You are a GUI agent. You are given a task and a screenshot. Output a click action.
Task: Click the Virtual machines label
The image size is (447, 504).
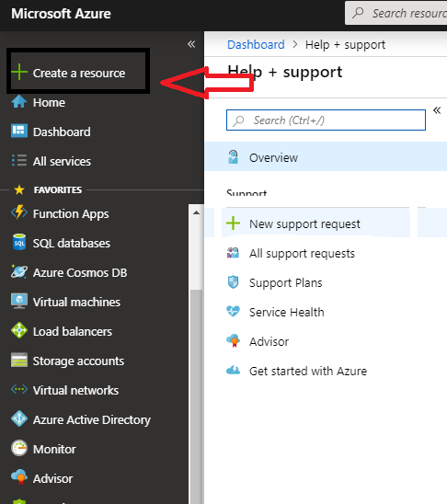coord(77,303)
